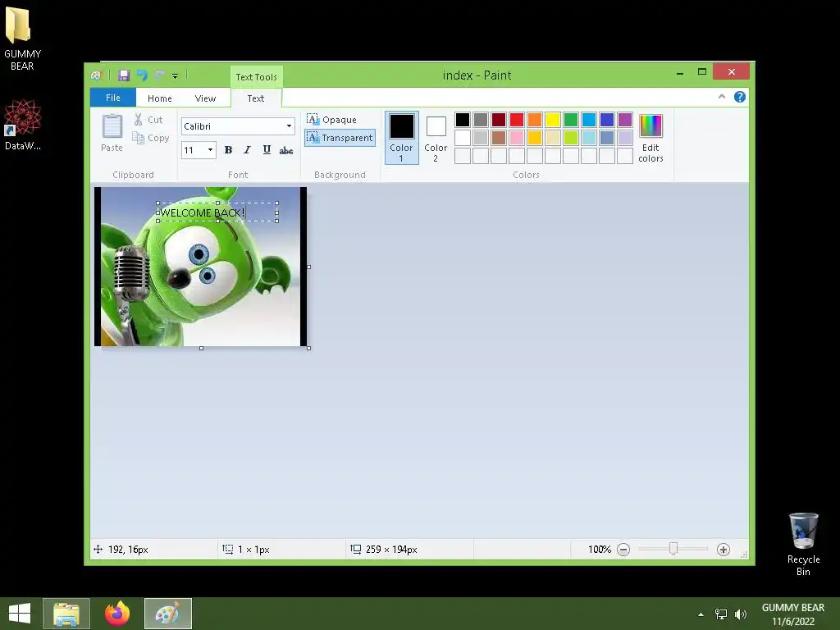Pick the pink color swatch
The height and width of the screenshot is (630, 840).
517,138
